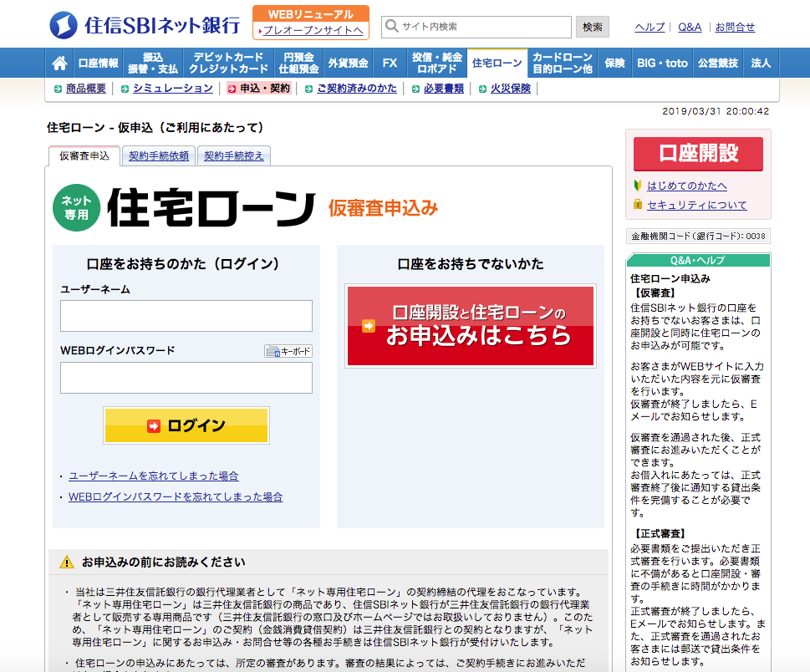Open the 法人 menu
This screenshot has width=810, height=672.
pyautogui.click(x=761, y=63)
